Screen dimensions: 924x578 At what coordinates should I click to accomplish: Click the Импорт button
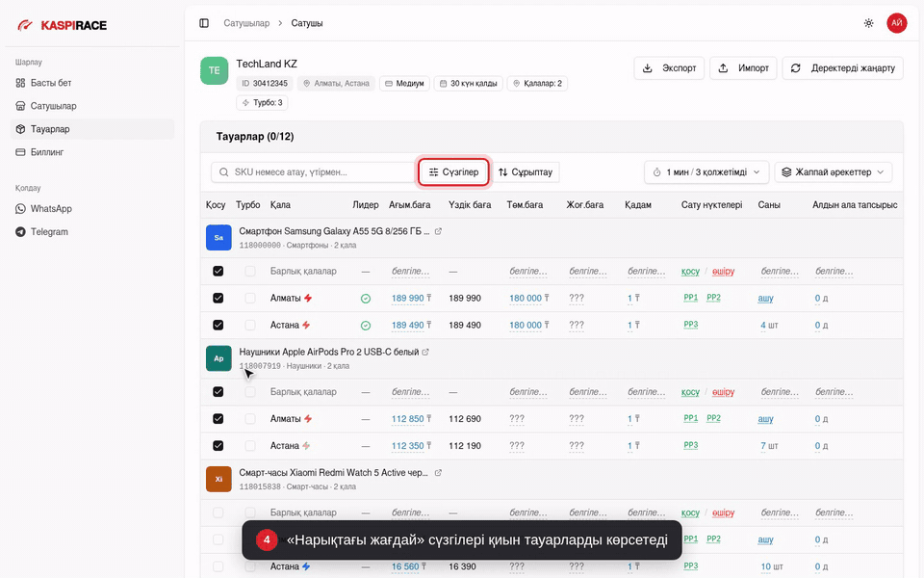point(743,67)
